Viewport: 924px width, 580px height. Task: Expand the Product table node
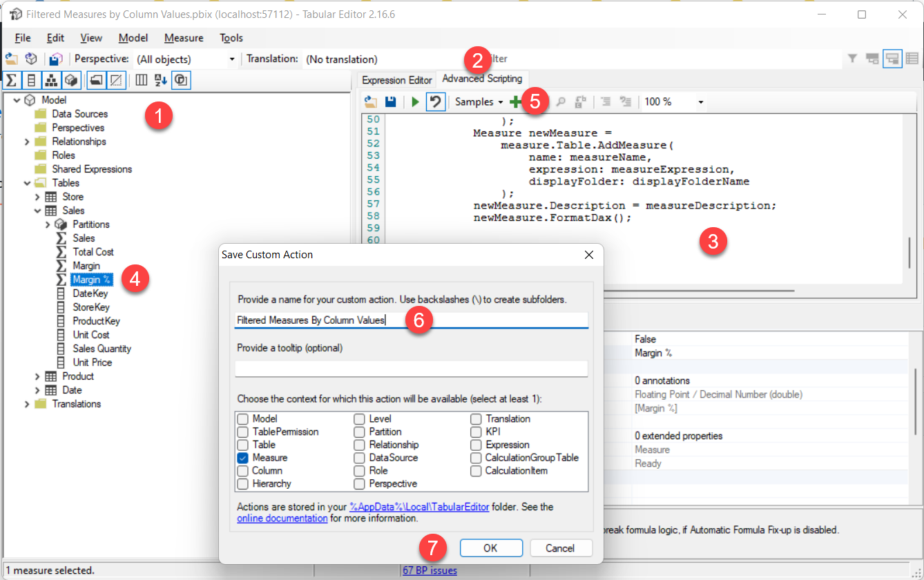(37, 376)
